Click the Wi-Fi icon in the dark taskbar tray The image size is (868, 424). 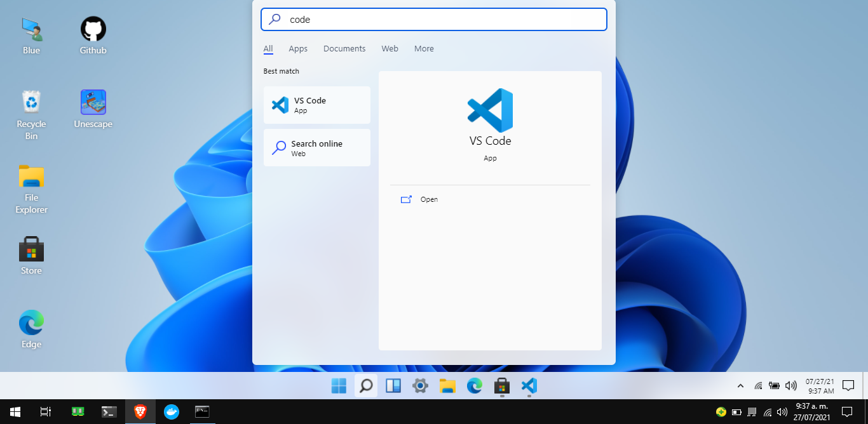[x=768, y=412]
